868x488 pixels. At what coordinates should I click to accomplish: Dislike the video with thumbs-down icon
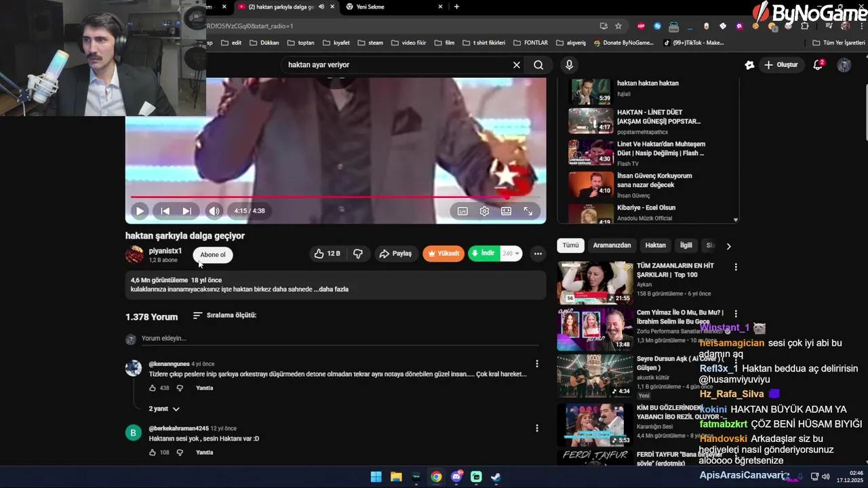tap(358, 253)
